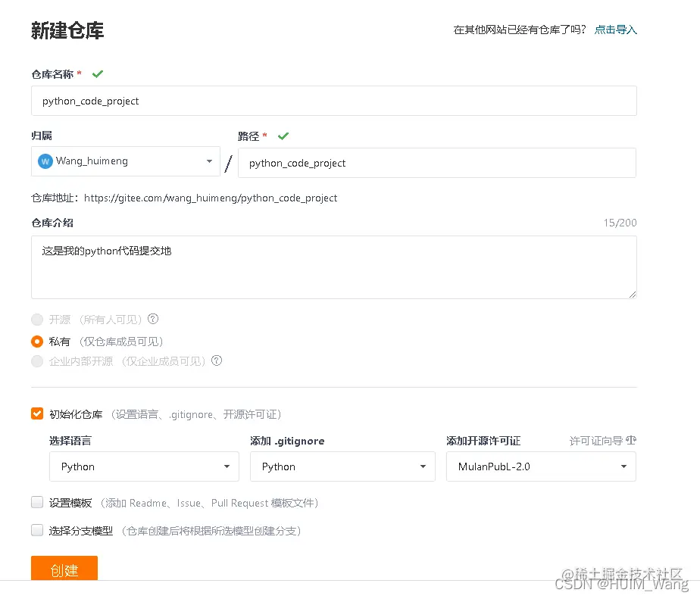Open the 添加 .gitignore dropdown
The image size is (700, 599).
[x=342, y=466]
